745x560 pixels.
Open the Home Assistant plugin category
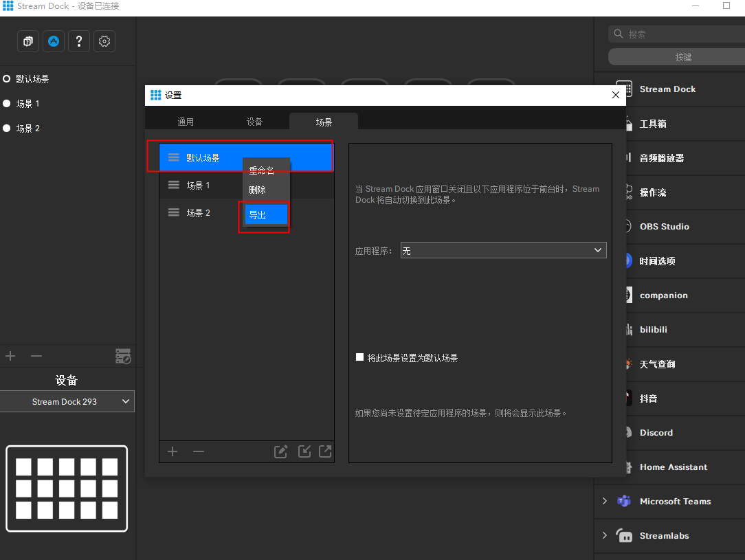(x=669, y=467)
